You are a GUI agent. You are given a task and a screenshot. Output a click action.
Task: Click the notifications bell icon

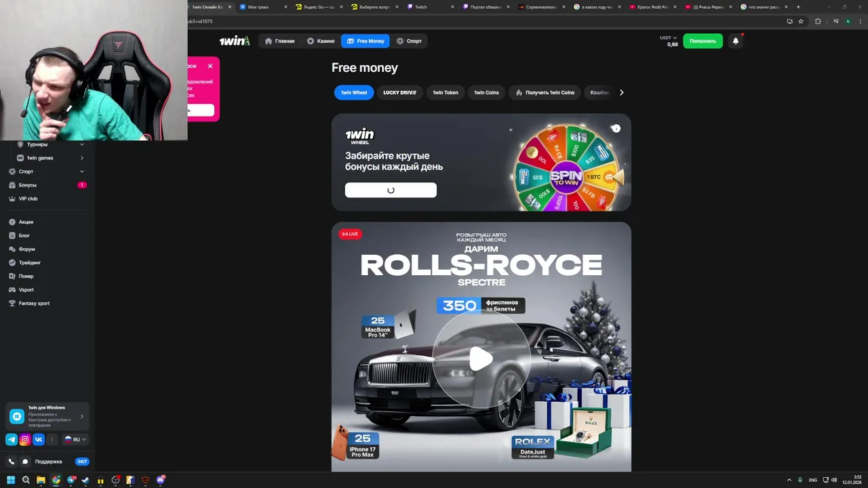pyautogui.click(x=736, y=41)
